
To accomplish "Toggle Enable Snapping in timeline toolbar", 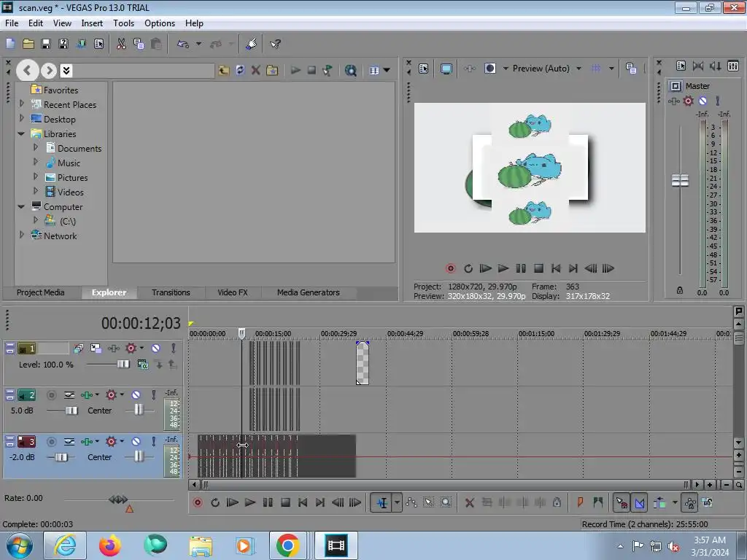I will click(x=622, y=502).
